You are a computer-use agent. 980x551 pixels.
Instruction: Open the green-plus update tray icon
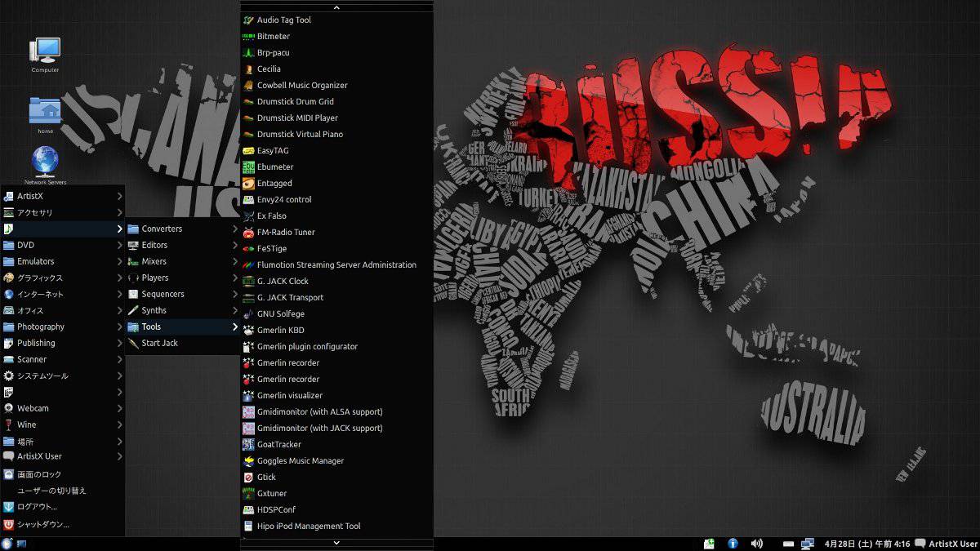click(x=710, y=543)
